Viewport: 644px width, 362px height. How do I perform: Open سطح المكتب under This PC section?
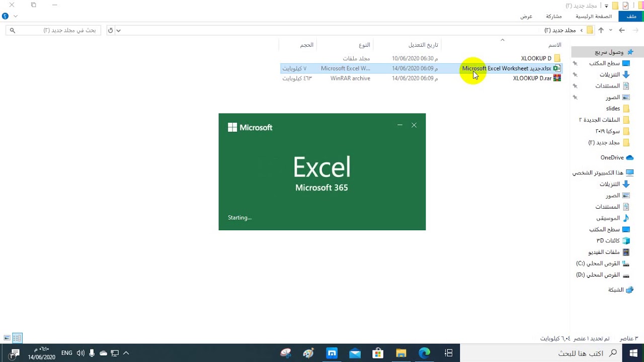(609, 229)
